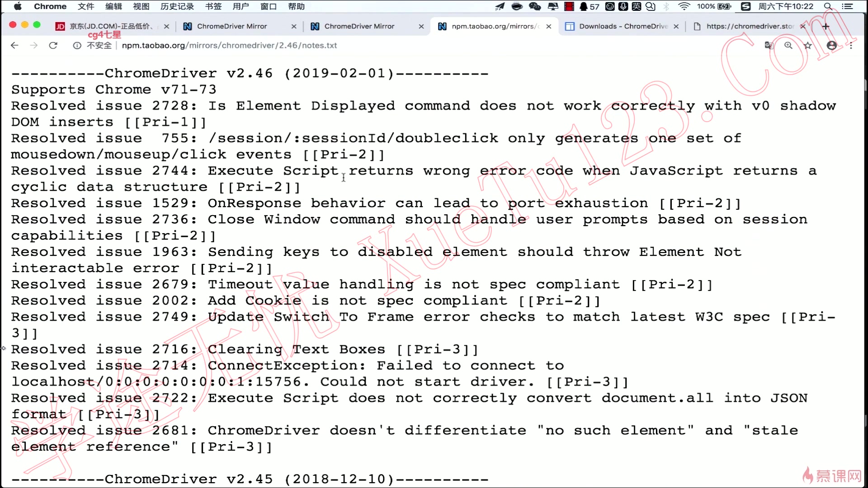
Task: Switch to the JD.COM tab
Action: coord(108,26)
